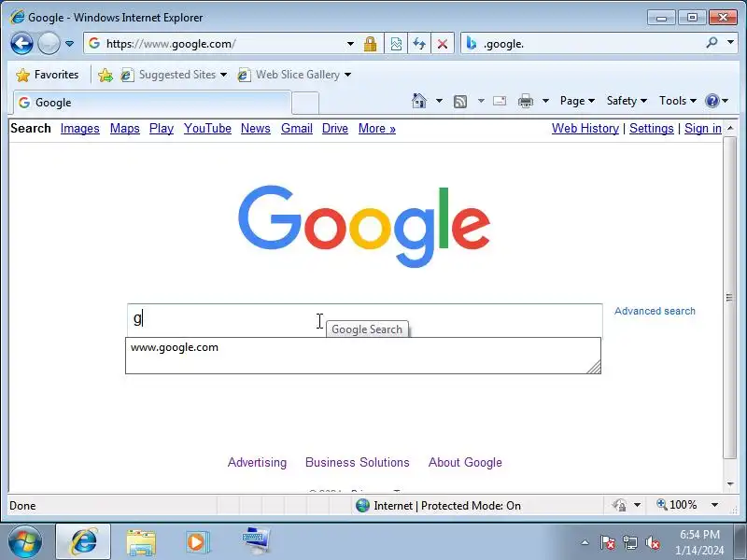Refresh the page with refresh icon
Screen dimensions: 747x560
419,44
